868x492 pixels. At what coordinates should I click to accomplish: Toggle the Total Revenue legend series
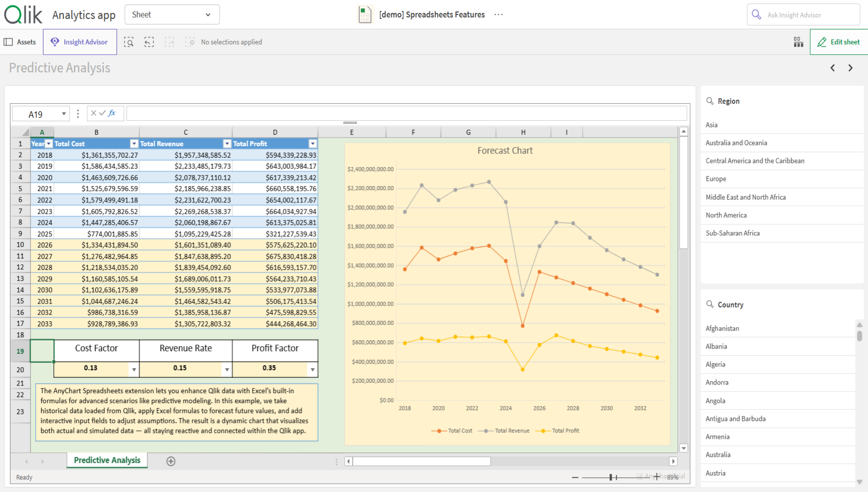point(504,431)
